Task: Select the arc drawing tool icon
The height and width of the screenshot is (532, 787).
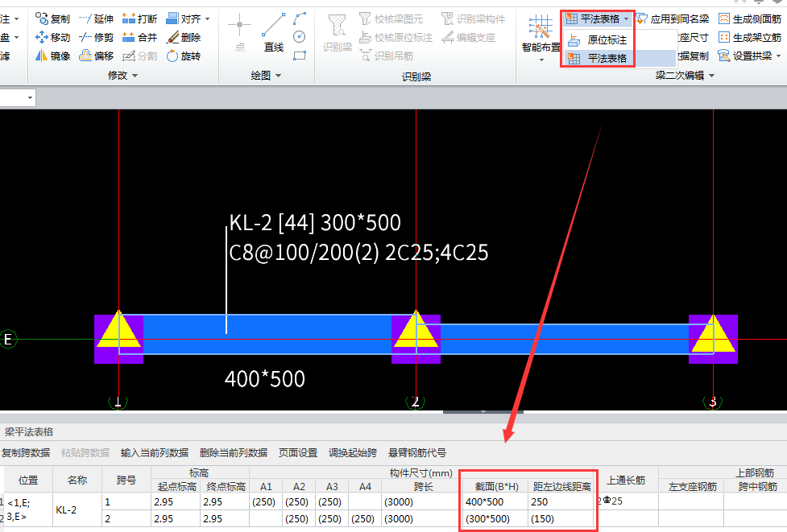Action: pos(300,19)
